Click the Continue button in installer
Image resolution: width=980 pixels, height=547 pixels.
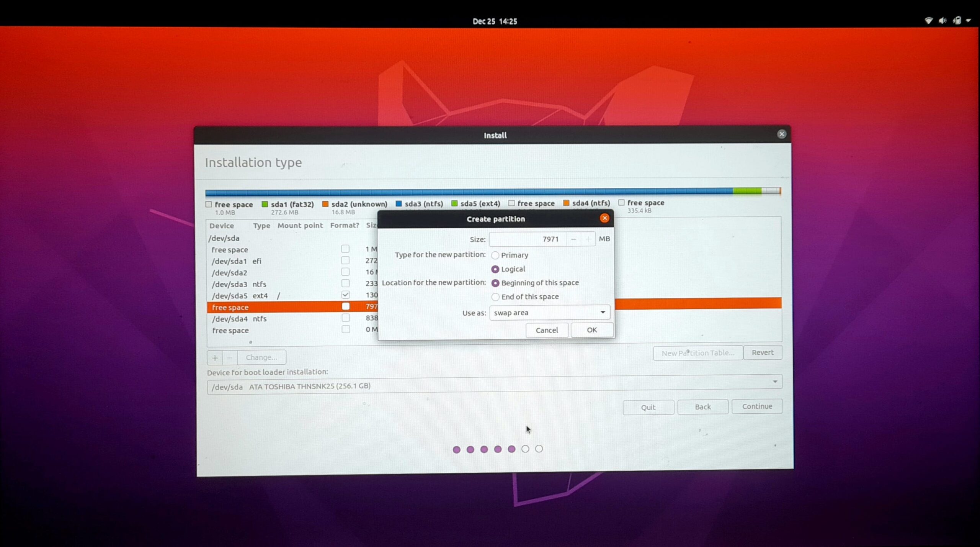tap(757, 406)
